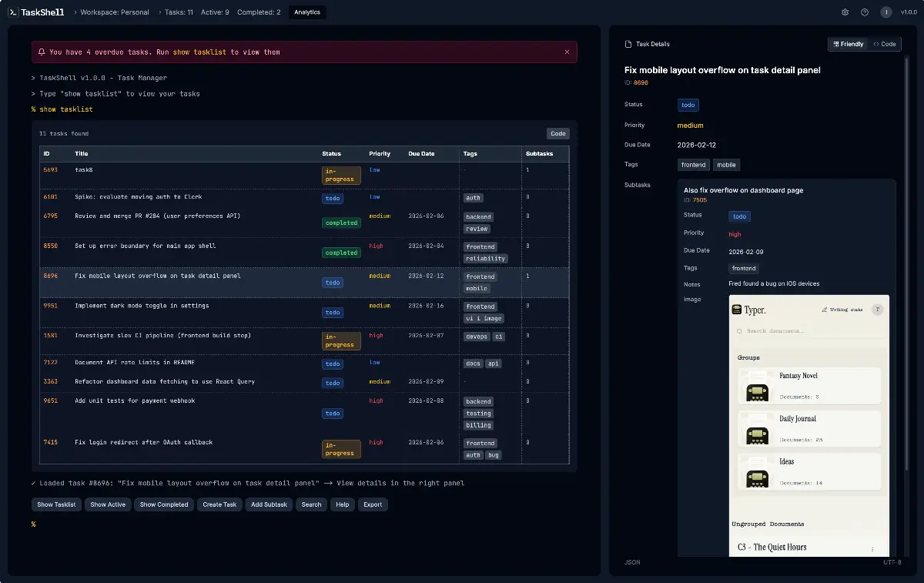
Task: Sort by the Title column header
Action: (81, 154)
